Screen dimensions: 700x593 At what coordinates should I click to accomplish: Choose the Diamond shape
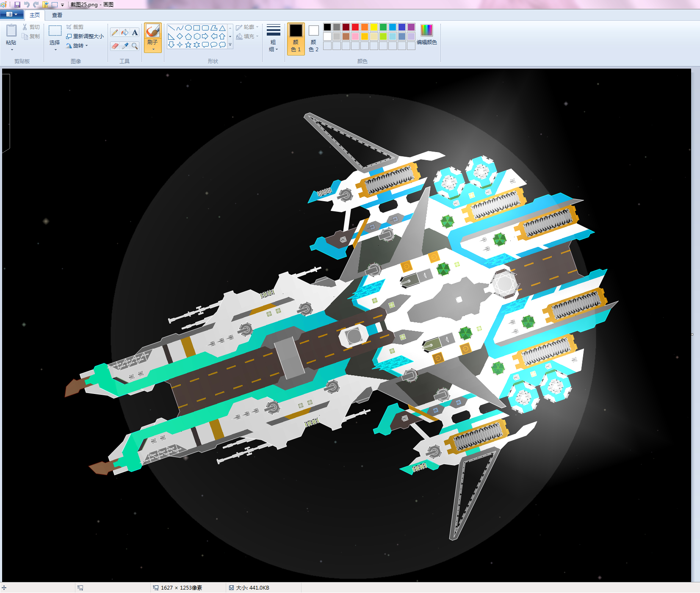coord(180,36)
